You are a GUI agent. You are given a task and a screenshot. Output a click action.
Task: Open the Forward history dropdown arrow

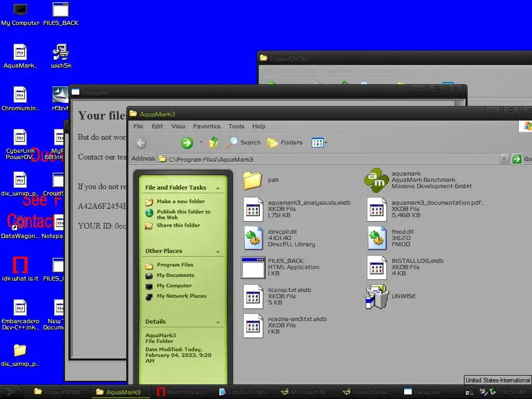coord(201,142)
